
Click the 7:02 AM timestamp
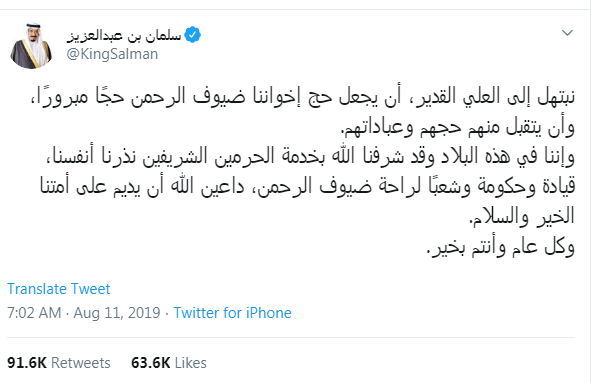pyautogui.click(x=34, y=313)
